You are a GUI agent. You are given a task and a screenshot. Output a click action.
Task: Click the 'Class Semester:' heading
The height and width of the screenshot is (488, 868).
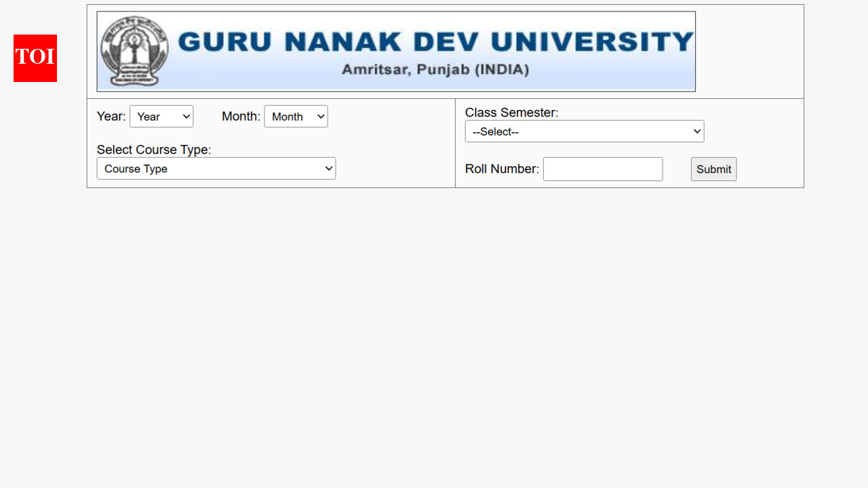[511, 113]
